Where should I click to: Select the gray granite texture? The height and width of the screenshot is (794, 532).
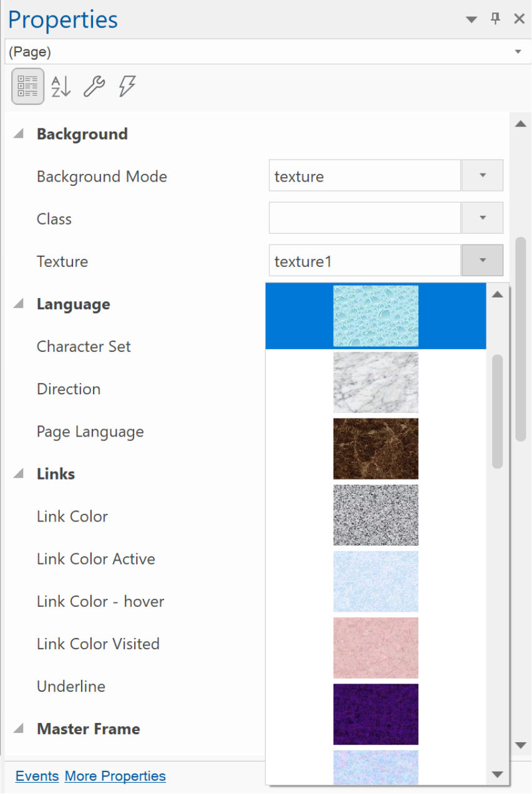(375, 515)
